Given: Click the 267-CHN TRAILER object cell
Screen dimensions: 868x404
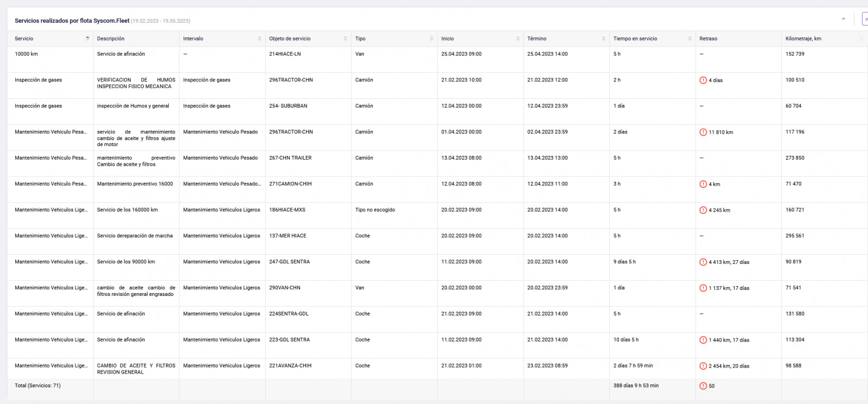Looking at the screenshot, I should click(290, 158).
